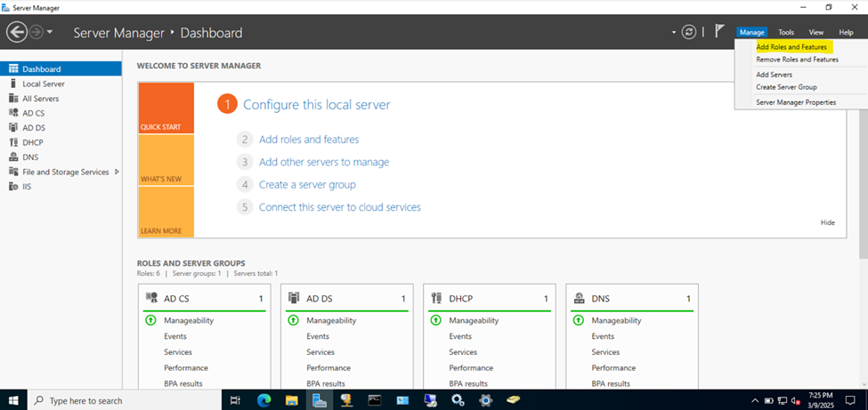Open BPA results in the DNS tile
Image resolution: width=868 pixels, height=410 pixels.
(611, 383)
